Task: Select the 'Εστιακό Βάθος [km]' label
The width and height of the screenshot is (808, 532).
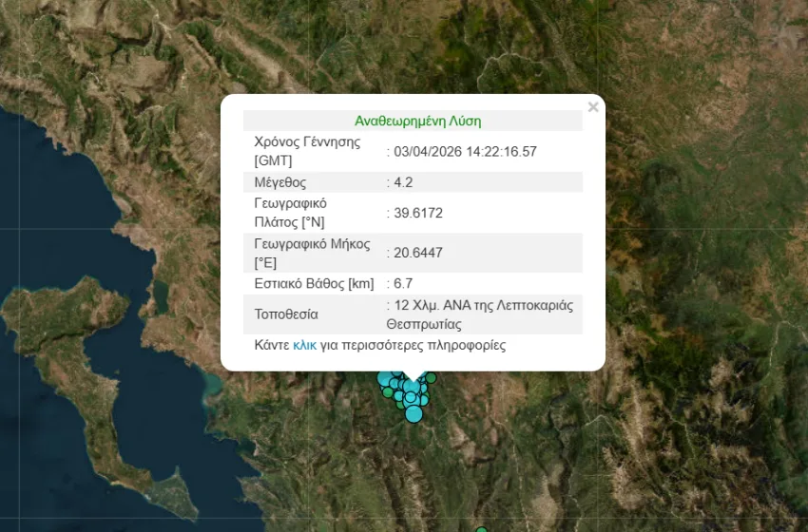Action: pyautogui.click(x=314, y=284)
